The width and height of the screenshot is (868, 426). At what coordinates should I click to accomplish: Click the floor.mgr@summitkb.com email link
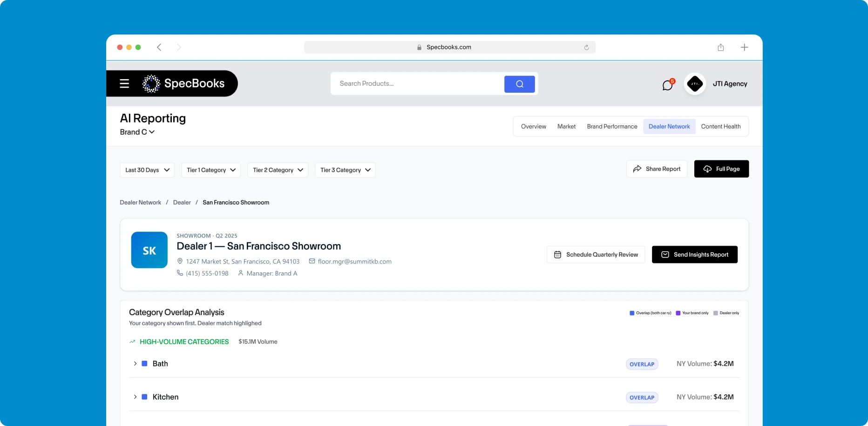(x=355, y=261)
